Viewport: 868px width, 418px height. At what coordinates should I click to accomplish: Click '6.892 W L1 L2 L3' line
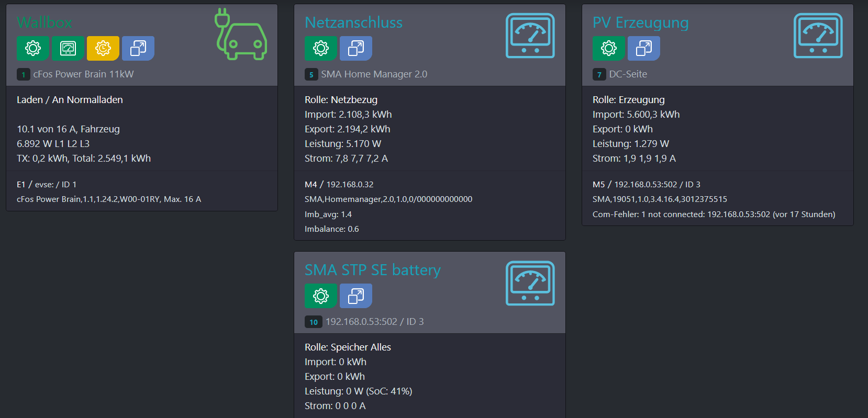(x=53, y=144)
